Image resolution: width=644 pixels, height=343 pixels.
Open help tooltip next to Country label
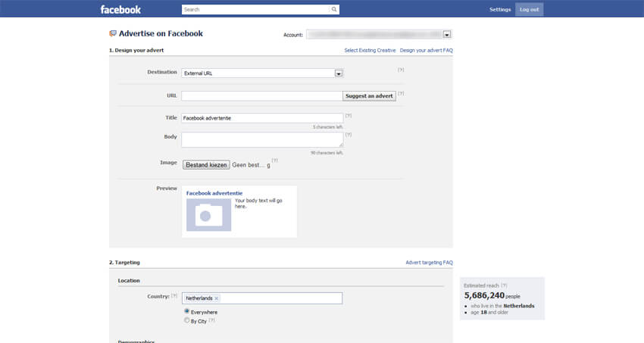pos(174,296)
